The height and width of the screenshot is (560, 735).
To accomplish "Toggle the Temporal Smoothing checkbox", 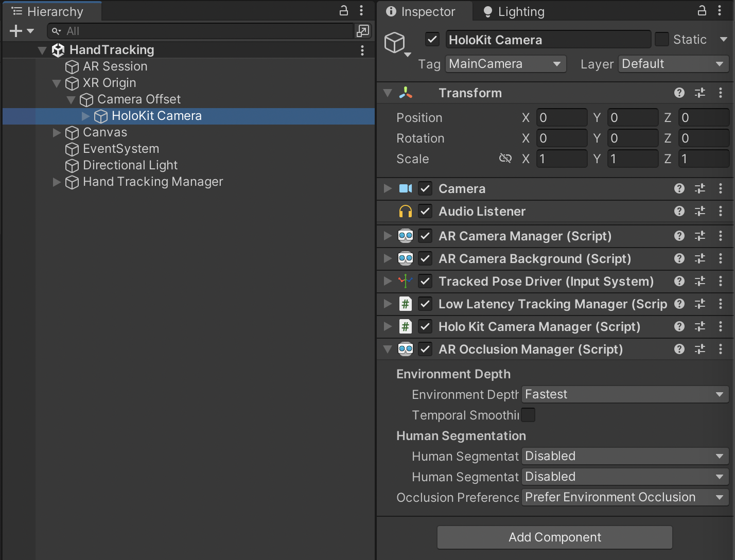I will 528,414.
